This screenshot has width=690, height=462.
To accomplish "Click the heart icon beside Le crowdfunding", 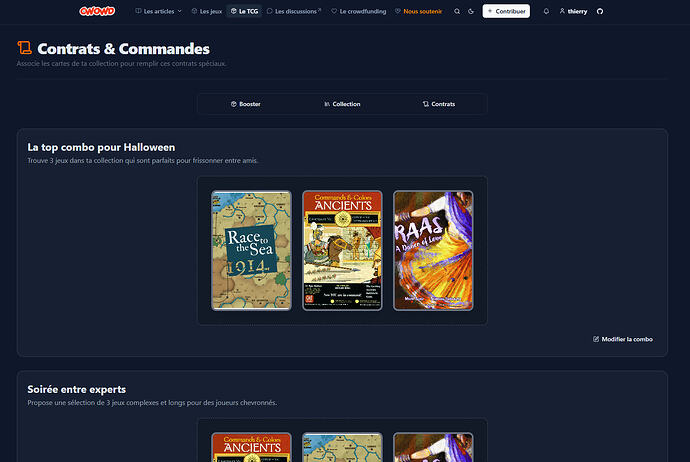I will click(x=334, y=11).
